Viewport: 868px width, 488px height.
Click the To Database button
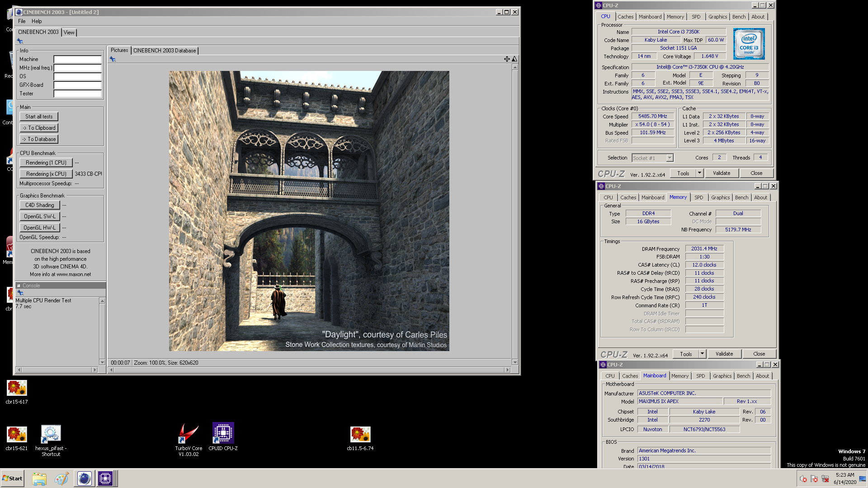click(39, 139)
